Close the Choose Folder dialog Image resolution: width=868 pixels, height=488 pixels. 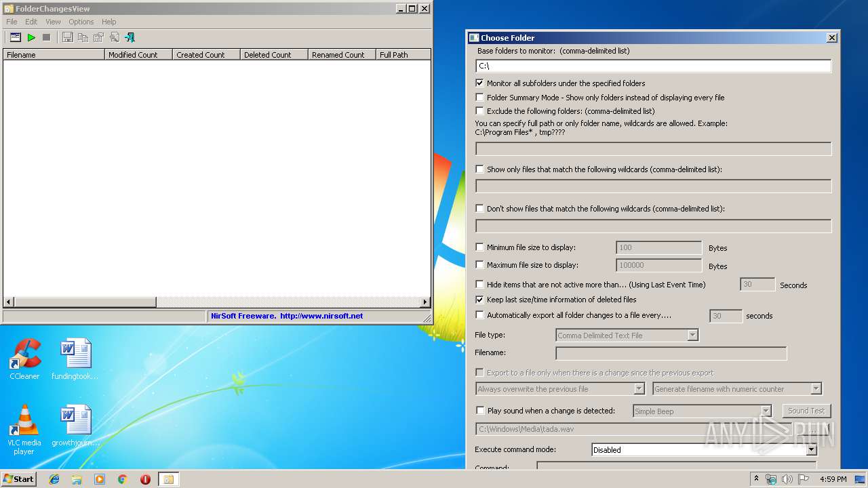831,38
